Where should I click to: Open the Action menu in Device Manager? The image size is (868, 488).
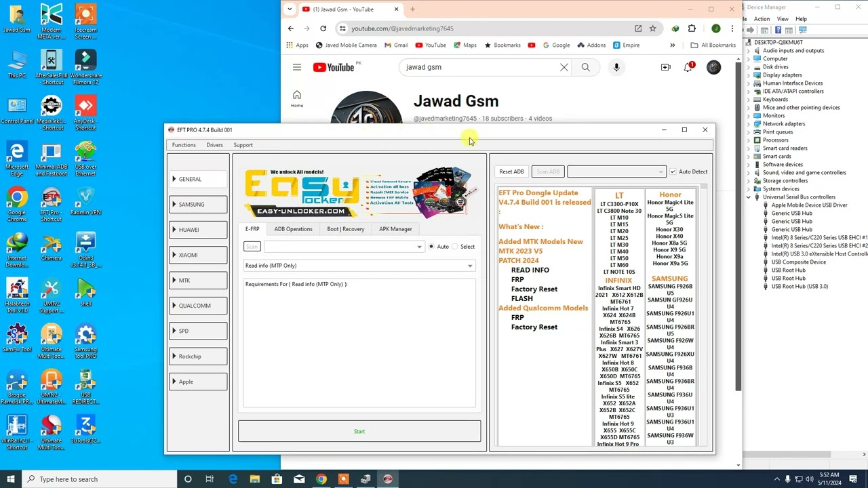(x=762, y=19)
